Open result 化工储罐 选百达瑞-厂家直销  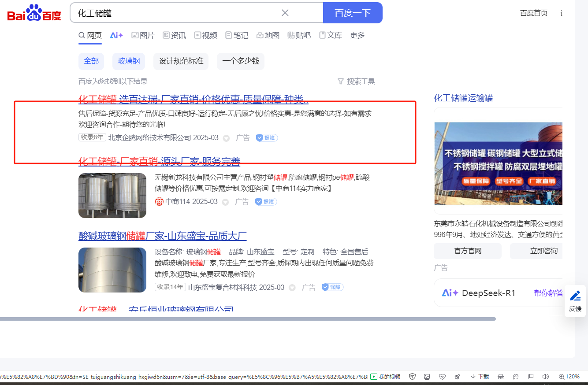click(194, 99)
